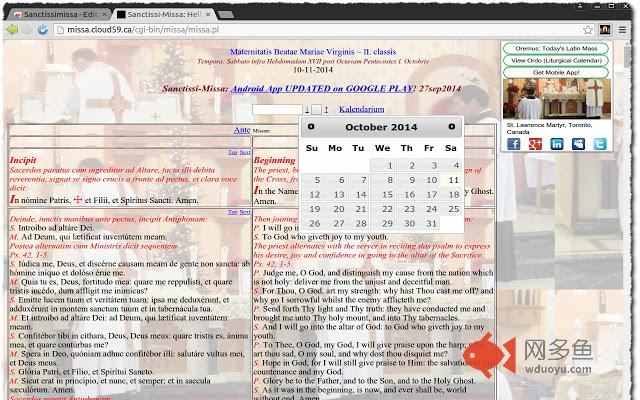This screenshot has height=400, width=640.
Task: Select October 24 in calendar
Action: tap(429, 209)
